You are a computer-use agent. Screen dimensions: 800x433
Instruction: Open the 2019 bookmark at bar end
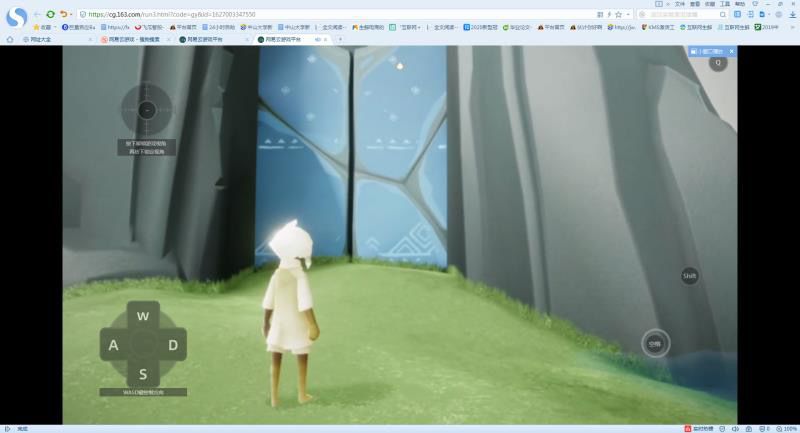tap(767, 27)
